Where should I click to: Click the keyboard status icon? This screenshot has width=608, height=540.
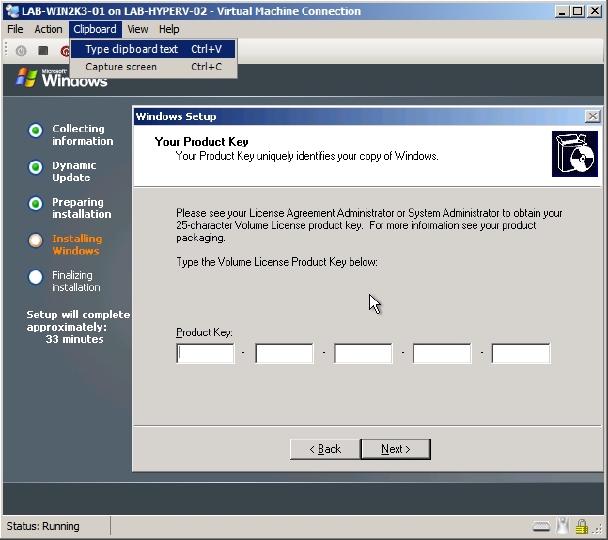click(541, 526)
